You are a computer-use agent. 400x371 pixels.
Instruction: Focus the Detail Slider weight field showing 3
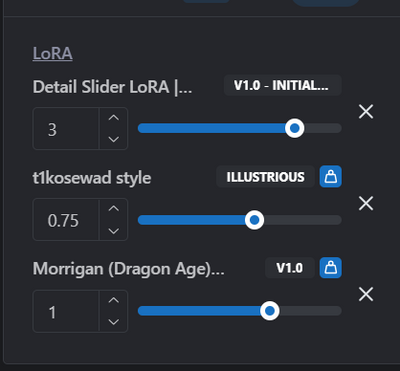pyautogui.click(x=66, y=128)
